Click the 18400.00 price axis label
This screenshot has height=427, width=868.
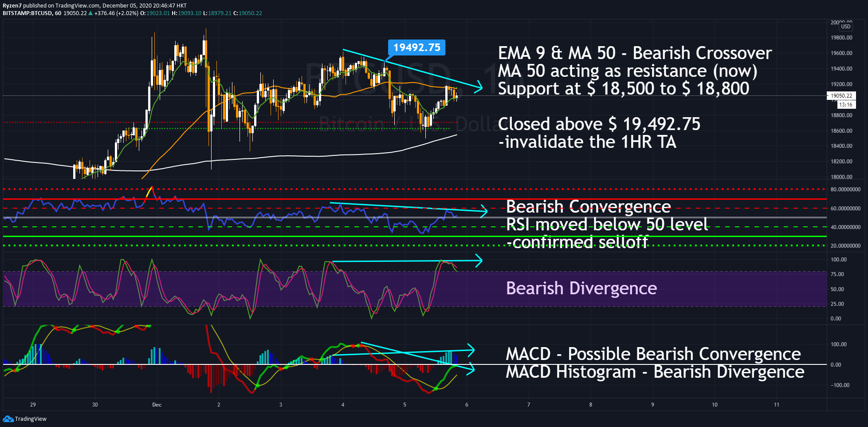841,146
